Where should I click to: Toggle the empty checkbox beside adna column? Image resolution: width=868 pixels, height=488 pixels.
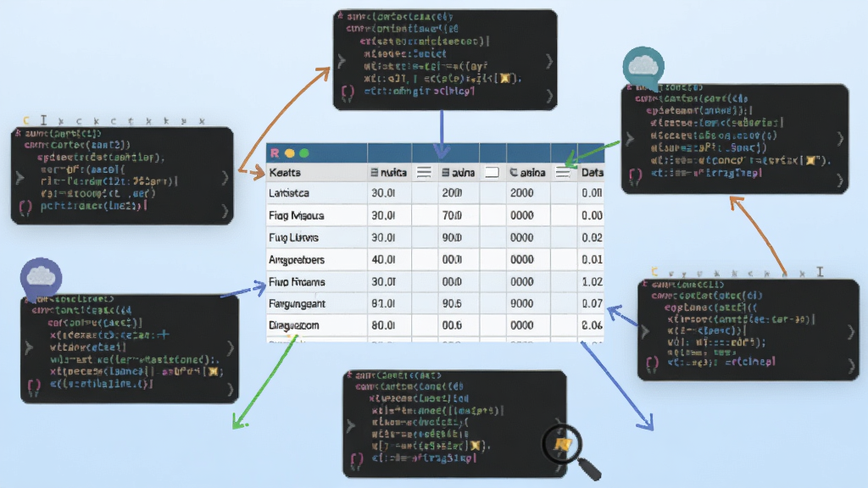point(492,173)
